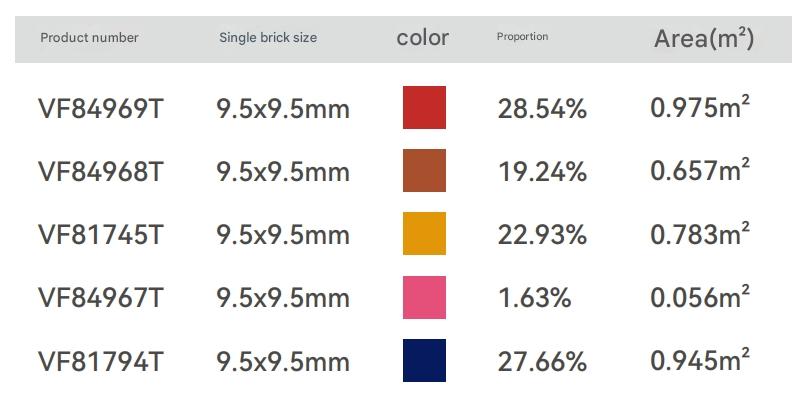The image size is (810, 410).
Task: Click the red color swatch
Action: (x=424, y=108)
